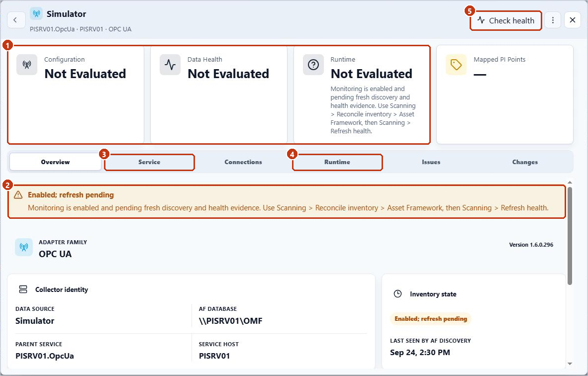The image size is (588, 376).
Task: Select the Simulator data source value
Action: (35, 321)
